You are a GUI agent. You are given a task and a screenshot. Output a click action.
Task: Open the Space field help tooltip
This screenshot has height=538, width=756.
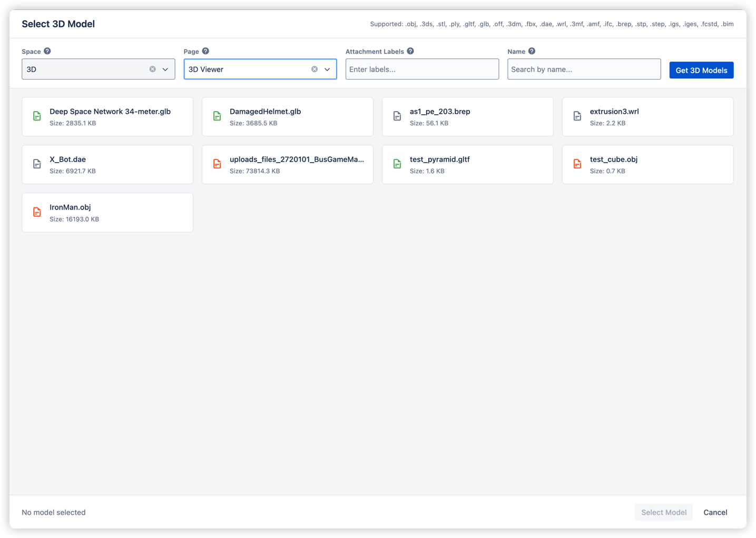(x=46, y=51)
